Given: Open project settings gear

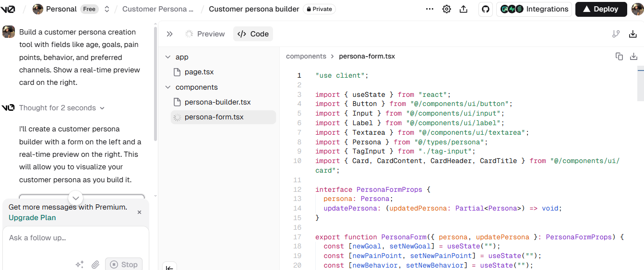Looking at the screenshot, I should point(446,9).
